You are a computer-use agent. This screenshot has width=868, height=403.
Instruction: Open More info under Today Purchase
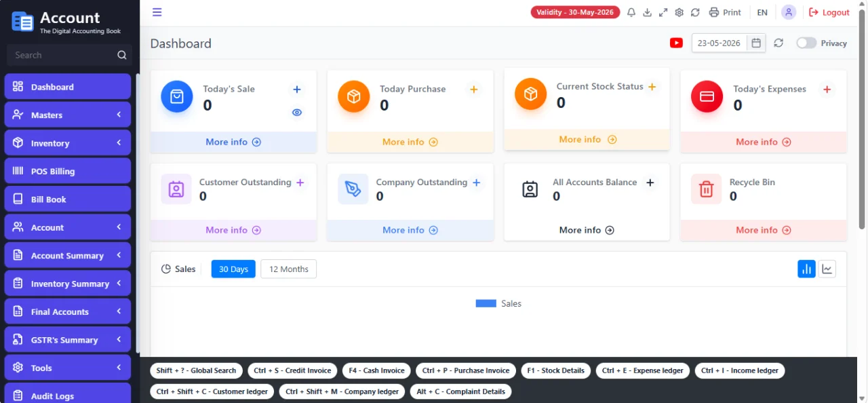click(x=410, y=142)
